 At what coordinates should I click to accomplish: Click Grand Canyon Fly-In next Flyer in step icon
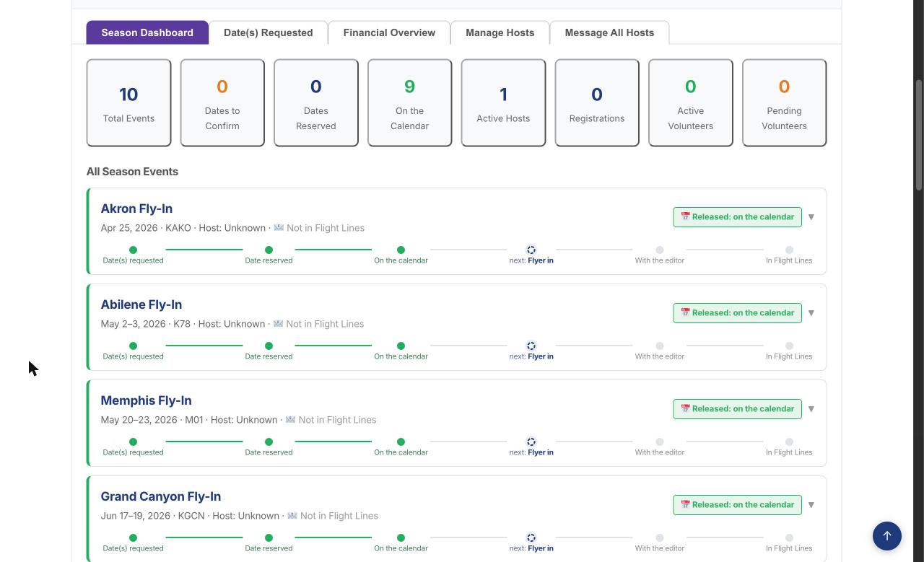[x=531, y=537]
